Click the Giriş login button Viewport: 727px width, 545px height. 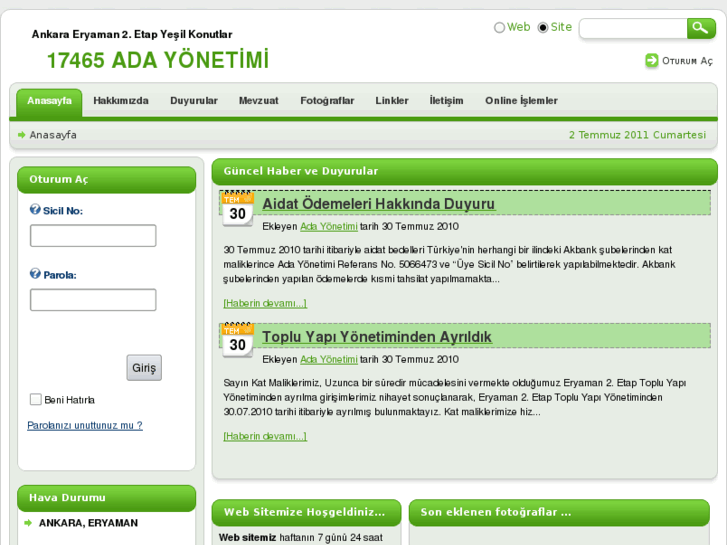144,368
